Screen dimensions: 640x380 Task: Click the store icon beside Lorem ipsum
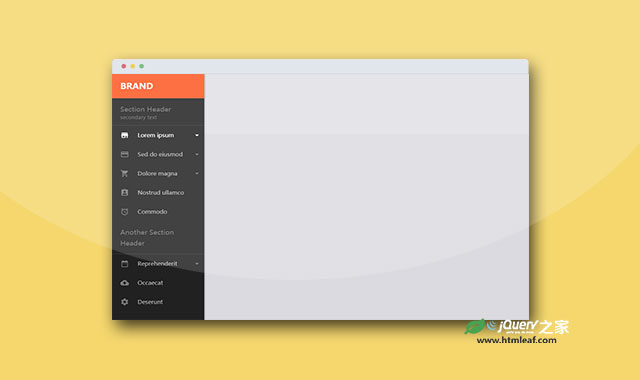click(124, 135)
